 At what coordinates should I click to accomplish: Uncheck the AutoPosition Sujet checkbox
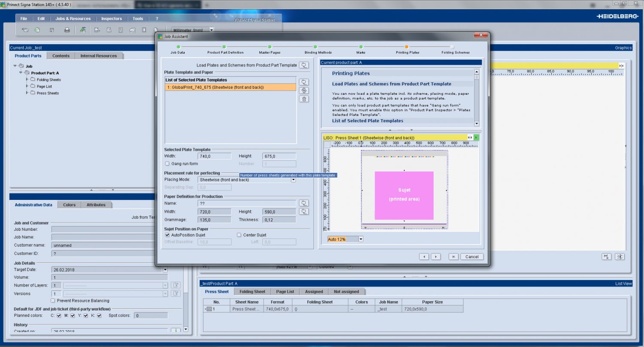[167, 235]
